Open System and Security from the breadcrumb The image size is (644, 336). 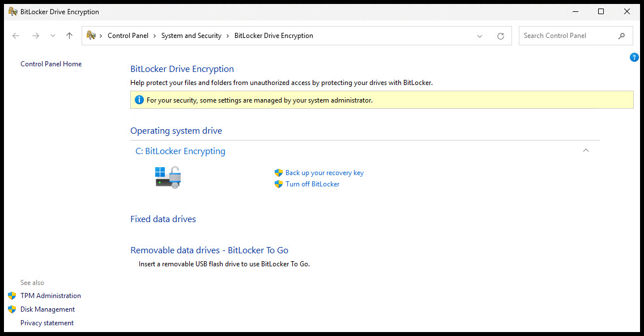tap(191, 35)
